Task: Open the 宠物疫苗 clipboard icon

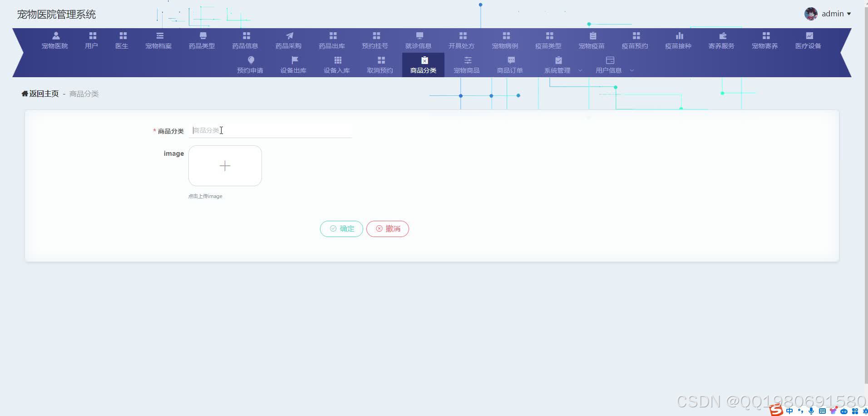Action: 593,35
